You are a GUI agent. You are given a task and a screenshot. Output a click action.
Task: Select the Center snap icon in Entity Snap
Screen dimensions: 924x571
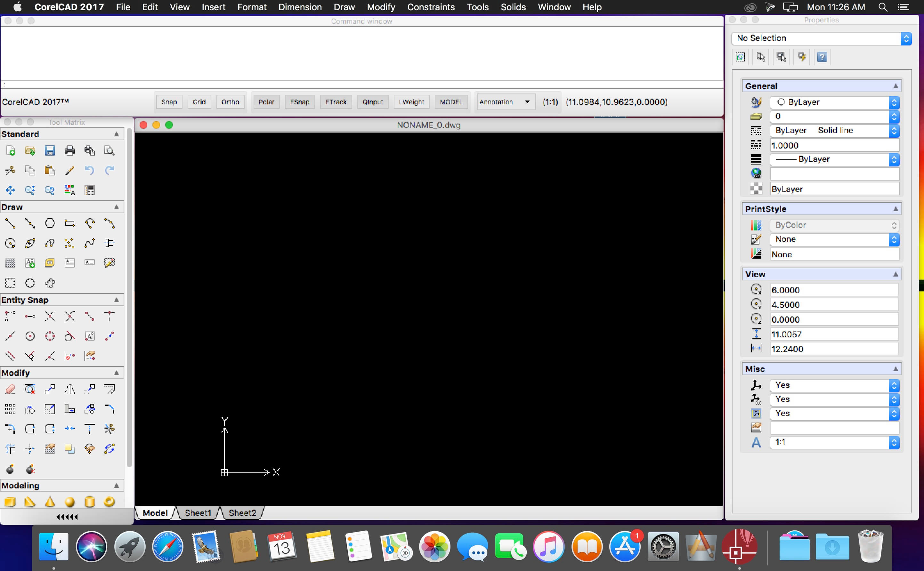pyautogui.click(x=30, y=336)
